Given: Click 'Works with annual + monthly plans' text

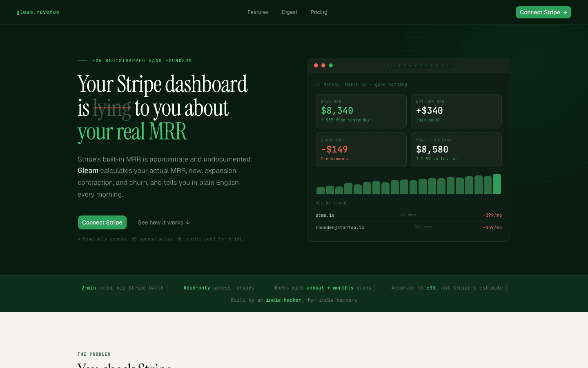Looking at the screenshot, I should (323, 288).
